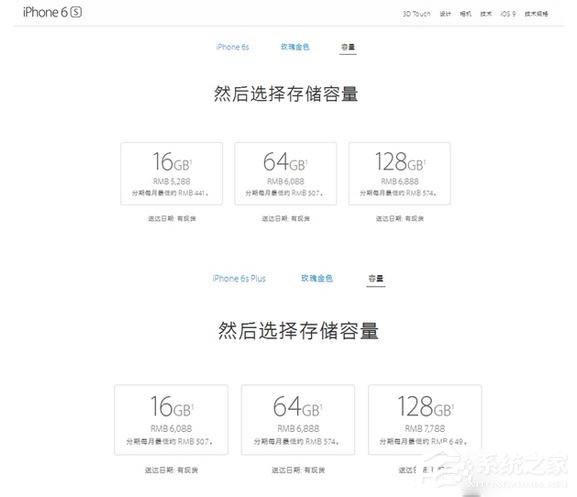Return to 玫瑰金色 color step under iPhone 6s Plus
Screen dimensions: 577x497
316,278
